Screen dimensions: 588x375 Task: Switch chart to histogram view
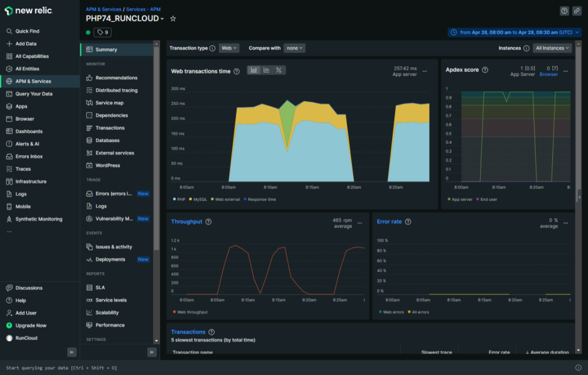pos(266,70)
